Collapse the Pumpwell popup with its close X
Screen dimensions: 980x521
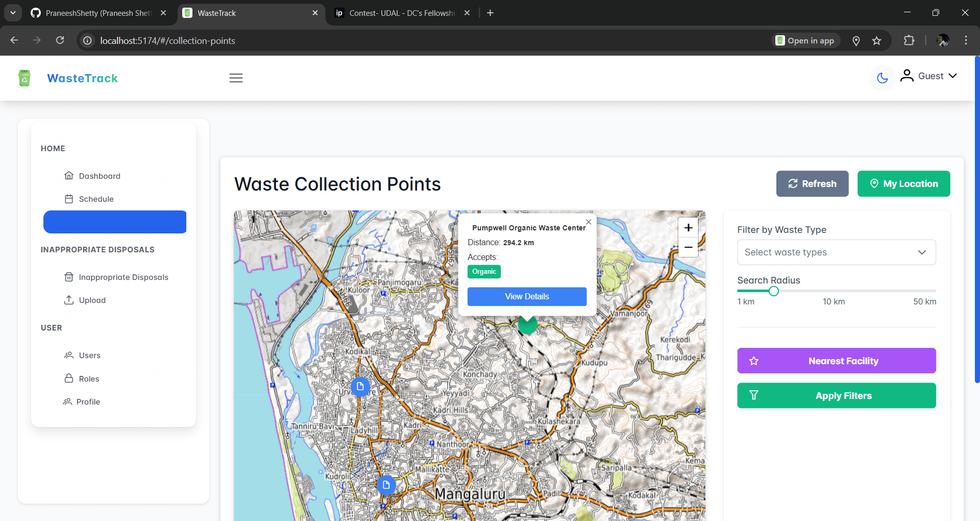[x=589, y=222]
